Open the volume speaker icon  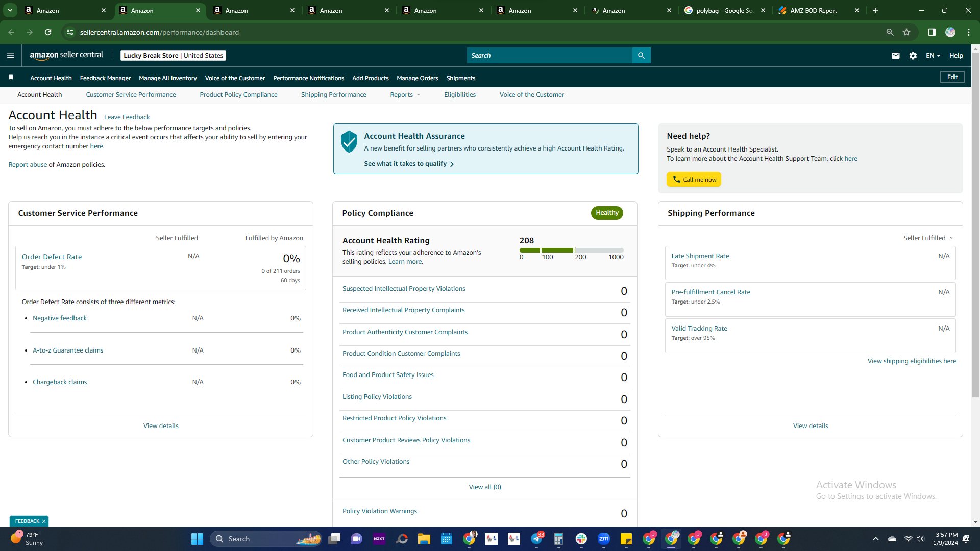click(920, 539)
